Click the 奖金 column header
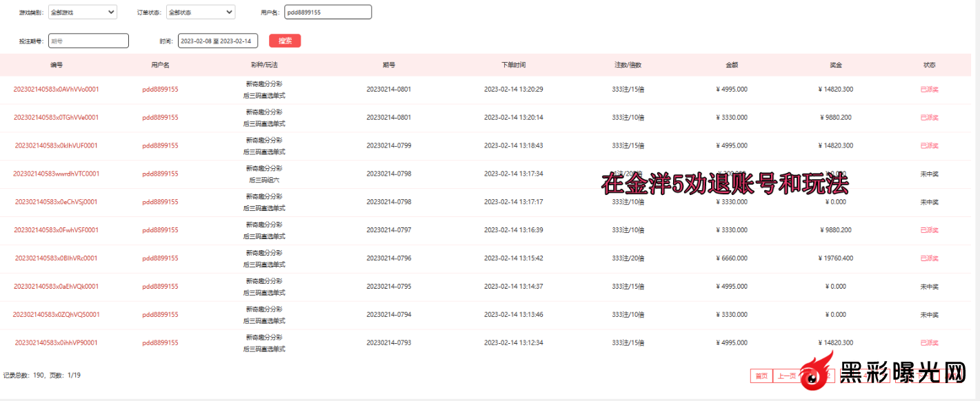The height and width of the screenshot is (401, 980). (x=835, y=65)
